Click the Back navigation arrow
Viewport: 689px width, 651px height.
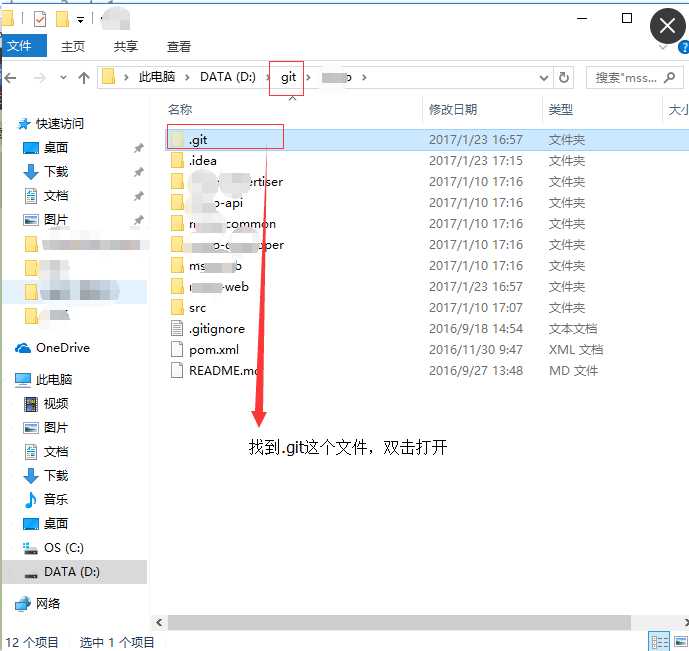coord(11,78)
